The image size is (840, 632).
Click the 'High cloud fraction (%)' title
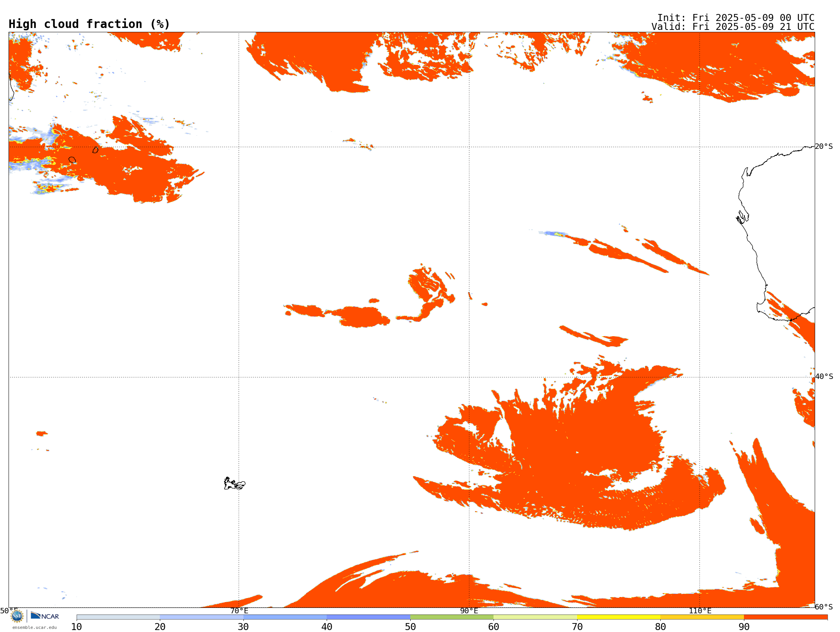89,24
